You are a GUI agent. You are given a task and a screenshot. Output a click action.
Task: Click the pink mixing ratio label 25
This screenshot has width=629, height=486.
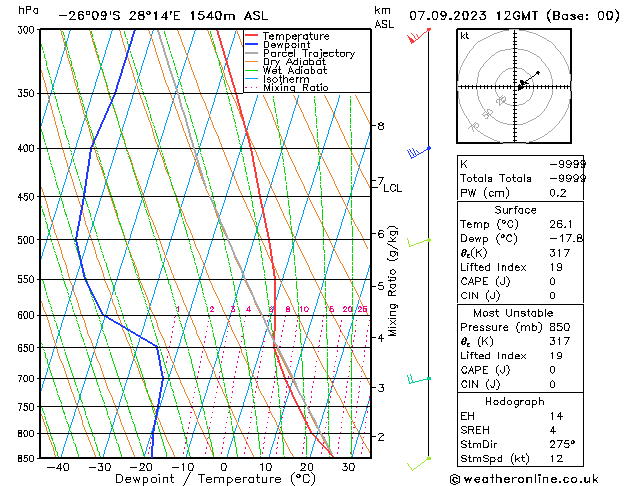(x=362, y=309)
